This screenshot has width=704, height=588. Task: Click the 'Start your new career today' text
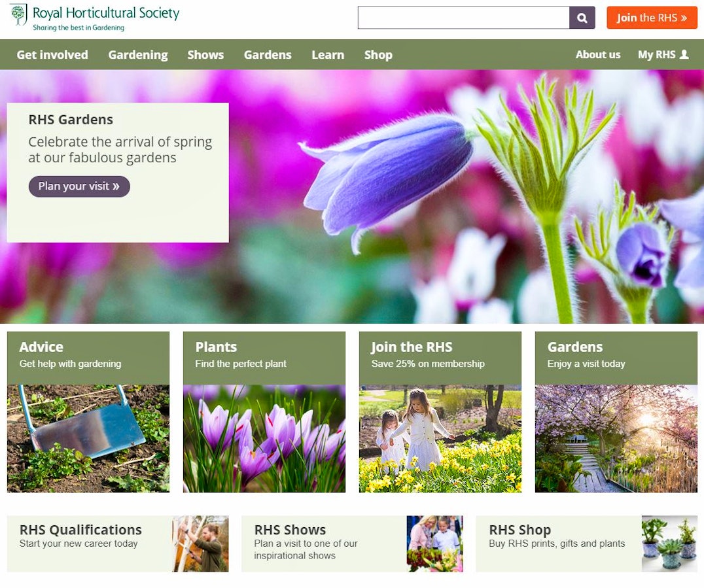[x=78, y=544]
